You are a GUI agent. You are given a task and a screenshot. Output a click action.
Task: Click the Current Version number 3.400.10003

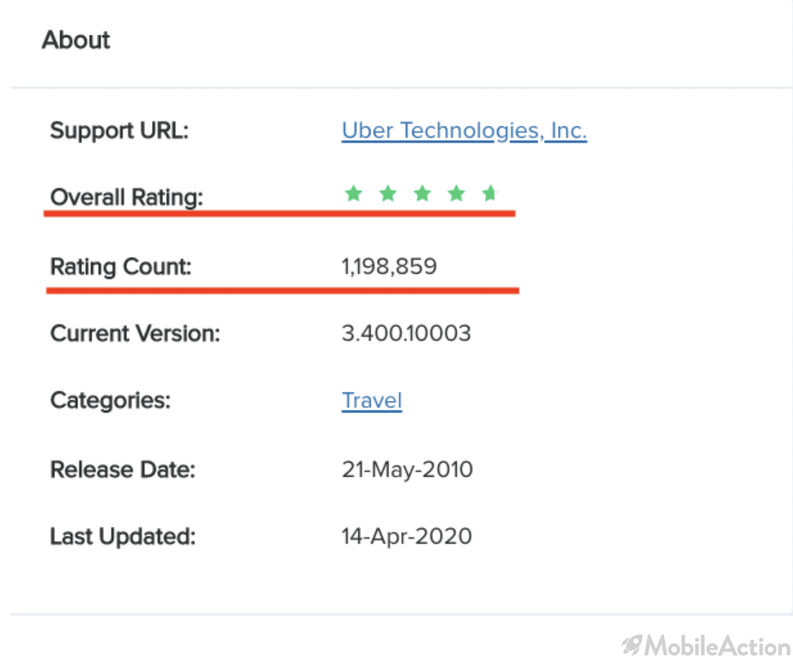(406, 333)
